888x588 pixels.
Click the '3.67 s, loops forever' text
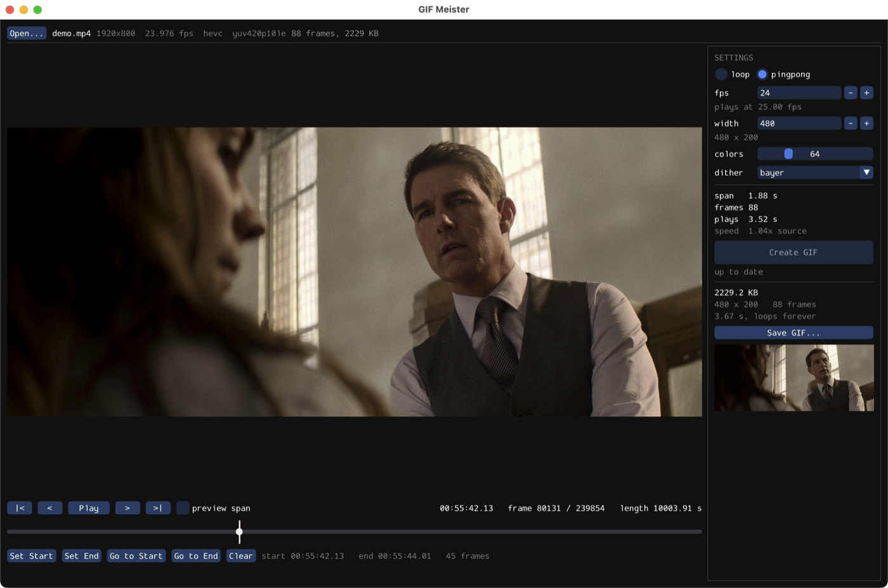click(x=765, y=316)
